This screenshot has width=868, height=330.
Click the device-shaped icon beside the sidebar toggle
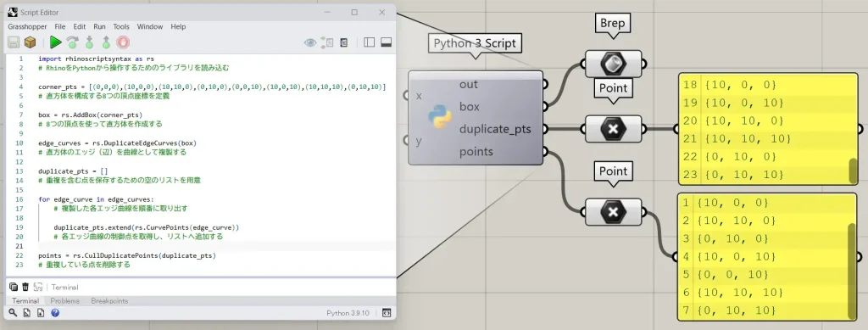click(x=344, y=42)
